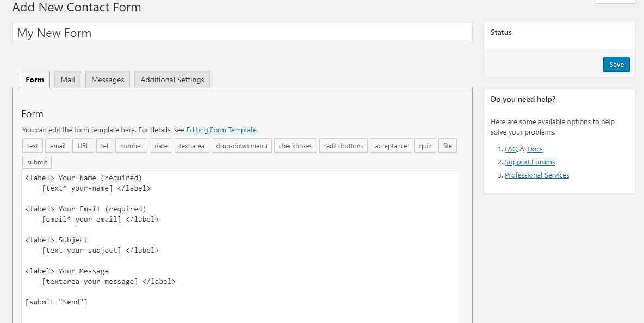The image size is (644, 323).
Task: Open the Additional Settings tab
Action: pos(172,79)
